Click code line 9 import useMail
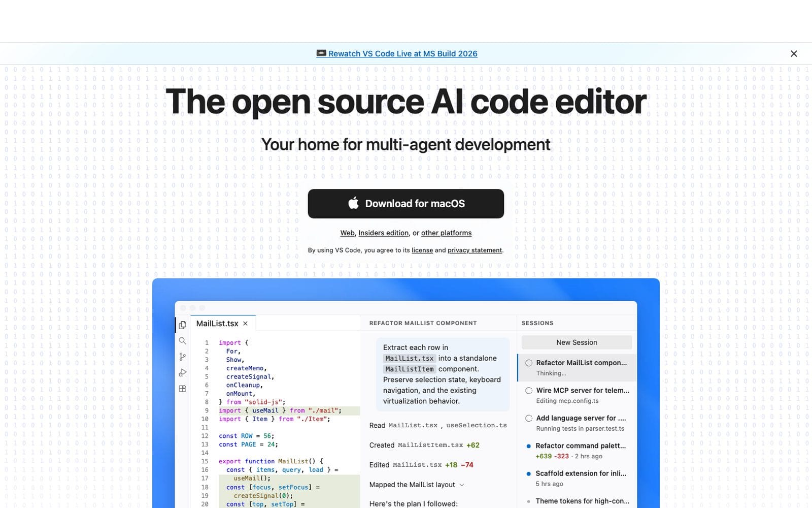 click(x=280, y=410)
